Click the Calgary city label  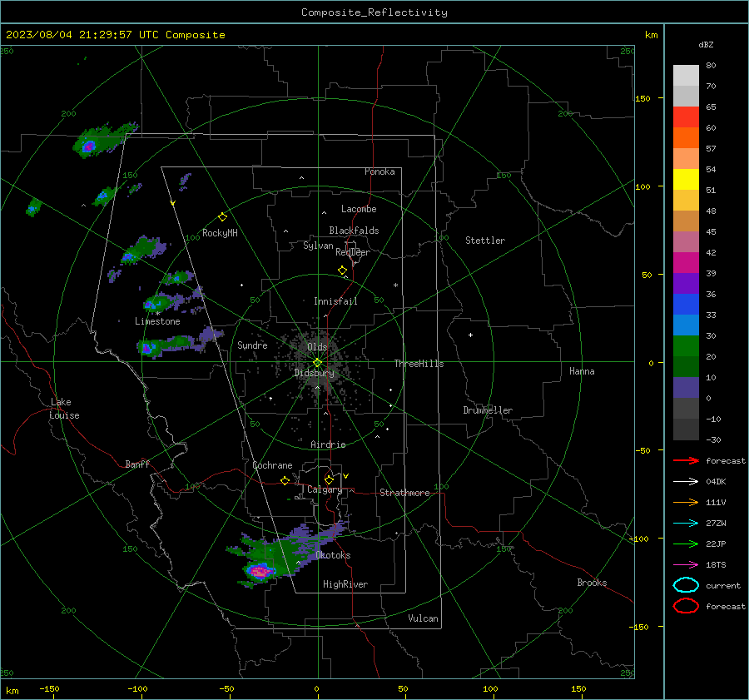[325, 489]
